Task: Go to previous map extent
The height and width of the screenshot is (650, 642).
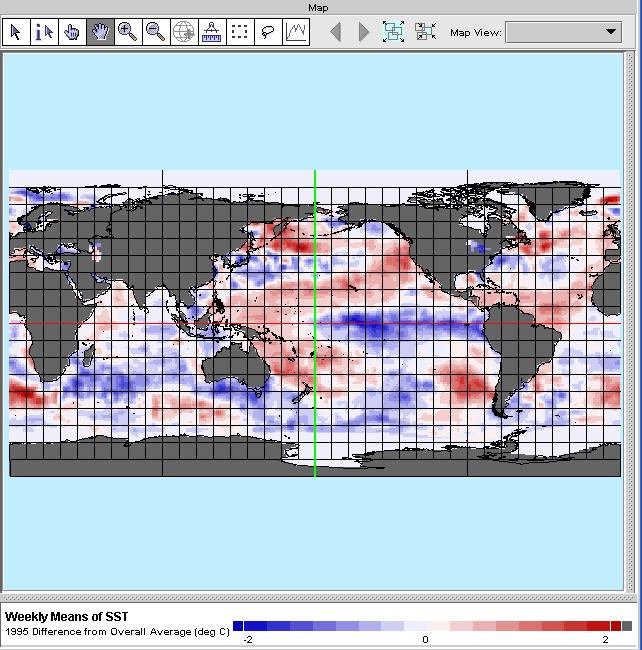Action: click(x=336, y=32)
